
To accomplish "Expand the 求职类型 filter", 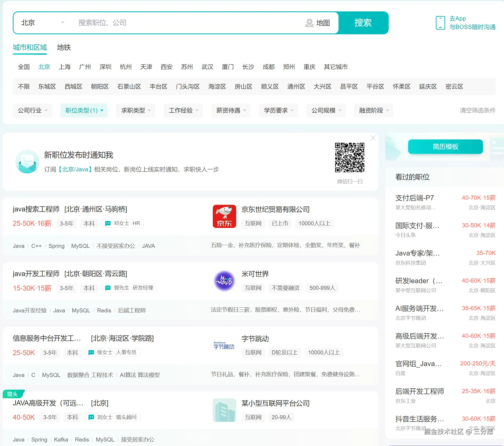I will click(x=135, y=110).
